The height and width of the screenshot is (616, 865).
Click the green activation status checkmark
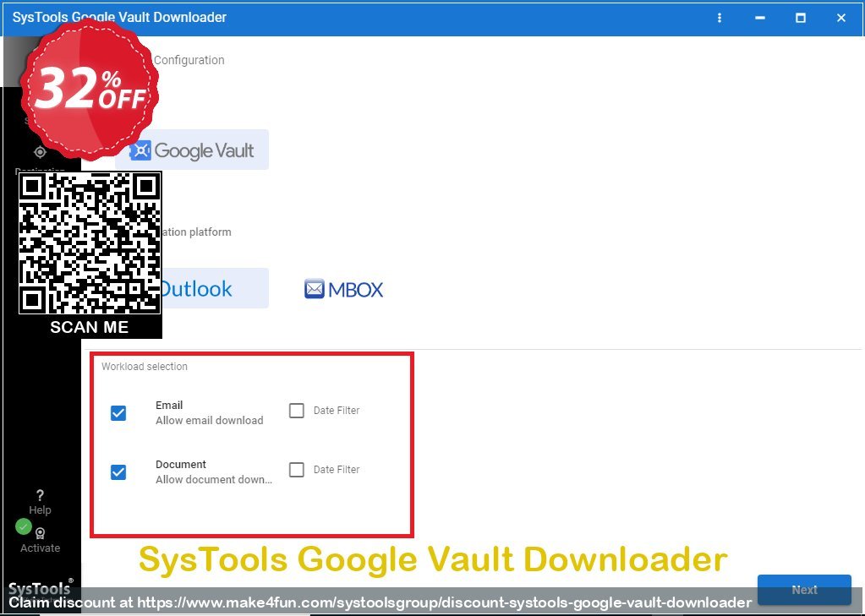23,526
